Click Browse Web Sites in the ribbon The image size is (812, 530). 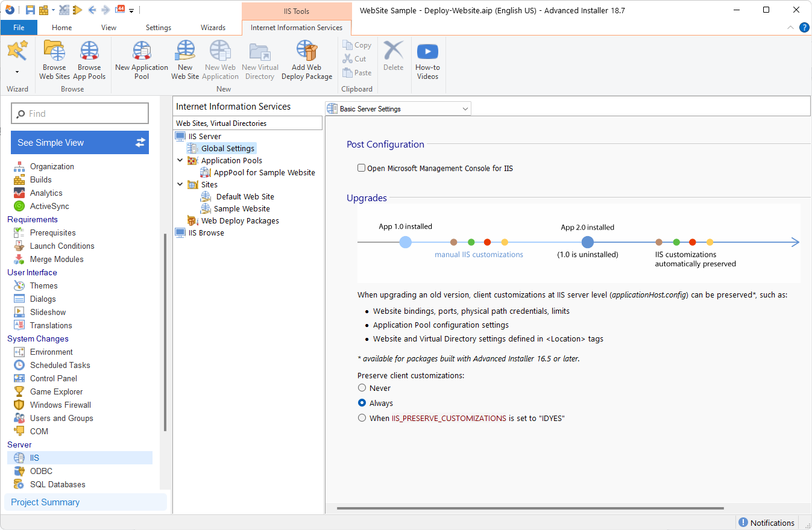[55, 60]
